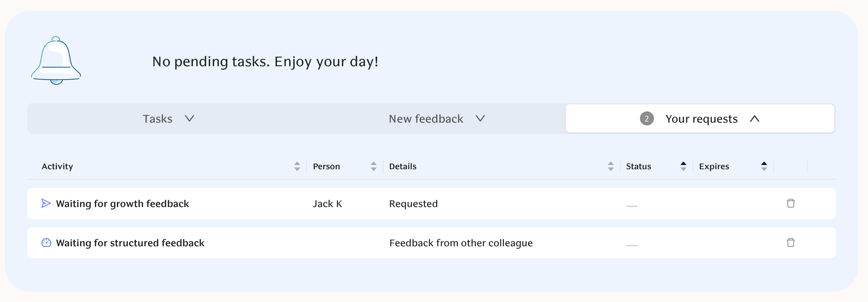
Task: Expand the Tasks section chevron
Action: [189, 119]
